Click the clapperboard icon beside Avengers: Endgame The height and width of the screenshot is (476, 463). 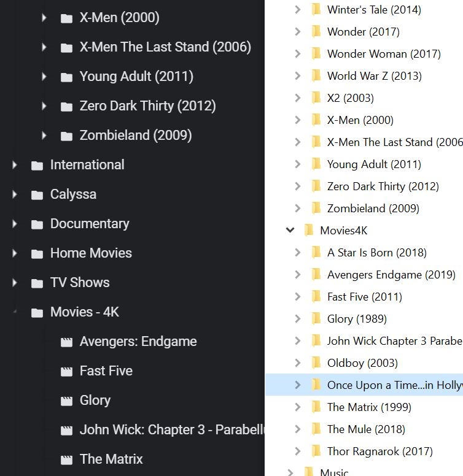point(67,342)
